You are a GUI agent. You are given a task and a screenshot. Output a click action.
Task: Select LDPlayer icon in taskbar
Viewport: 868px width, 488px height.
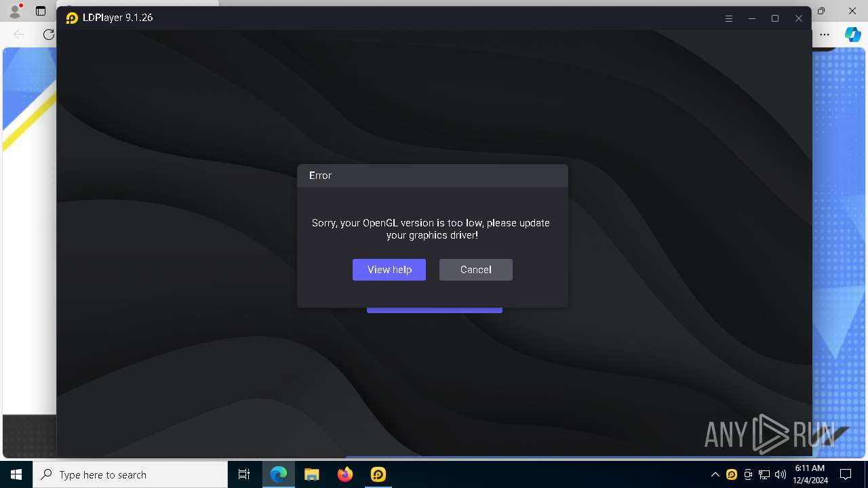(378, 474)
